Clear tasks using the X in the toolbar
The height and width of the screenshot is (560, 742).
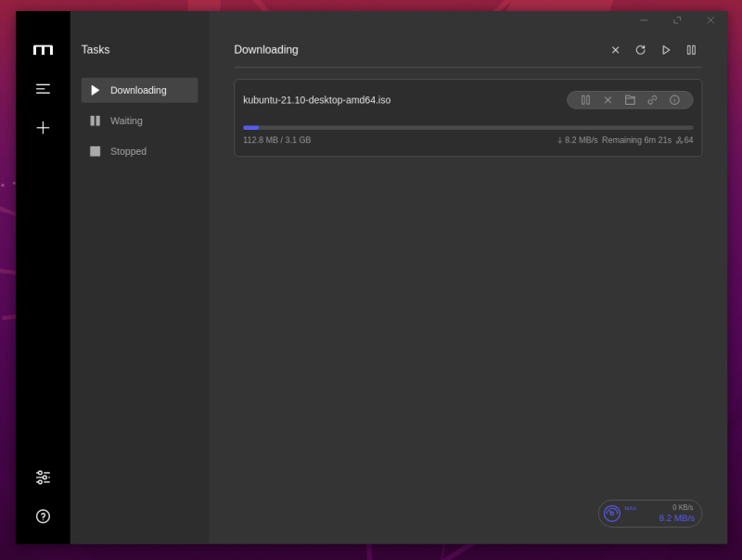point(615,50)
